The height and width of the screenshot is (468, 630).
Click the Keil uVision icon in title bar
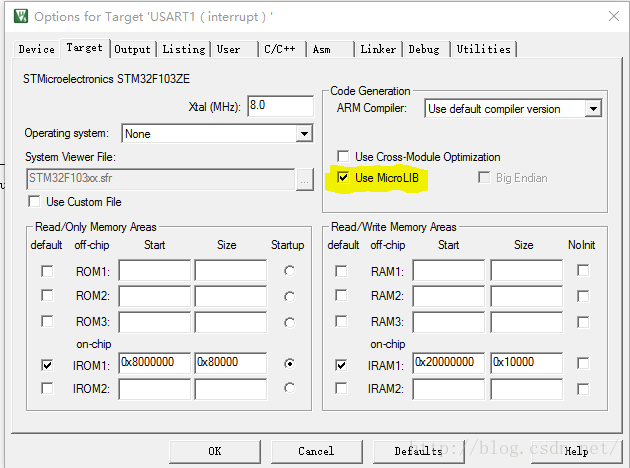[21, 16]
